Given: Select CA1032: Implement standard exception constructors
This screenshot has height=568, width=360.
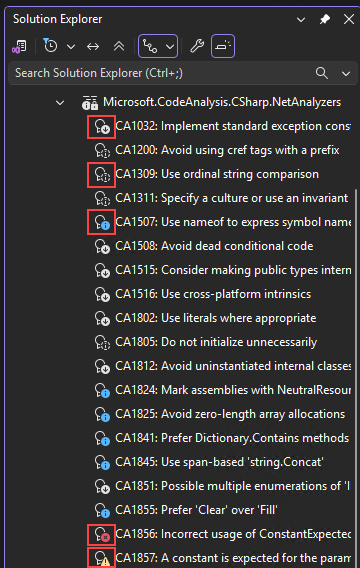Looking at the screenshot, I should click(233, 126).
